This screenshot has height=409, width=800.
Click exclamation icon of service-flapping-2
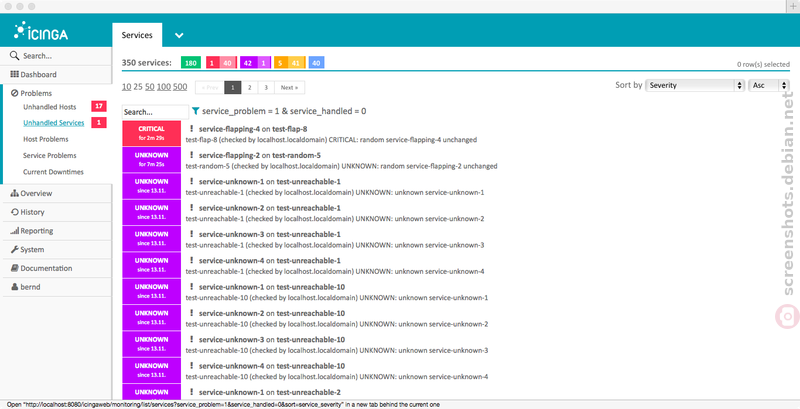(x=191, y=155)
